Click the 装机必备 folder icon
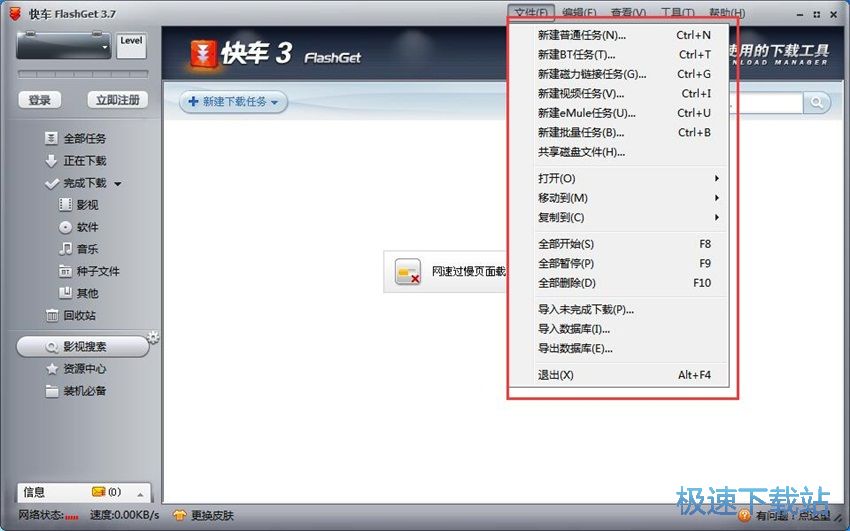Image resolution: width=850 pixels, height=531 pixels. click(x=52, y=391)
